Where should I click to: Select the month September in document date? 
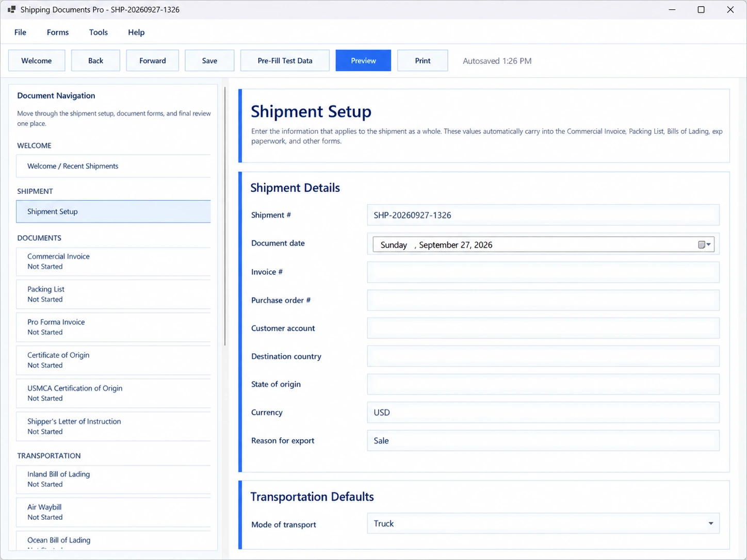coord(439,245)
